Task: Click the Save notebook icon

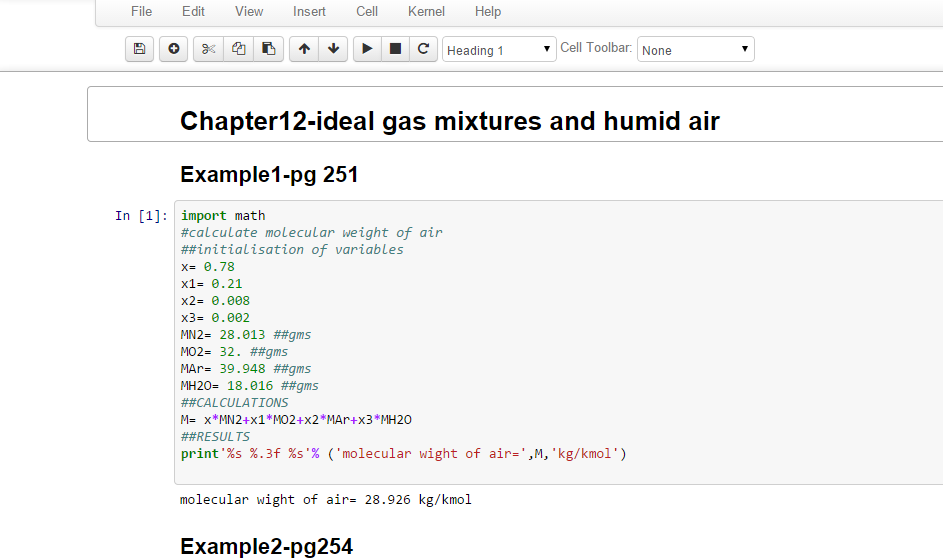Action: pyautogui.click(x=139, y=49)
